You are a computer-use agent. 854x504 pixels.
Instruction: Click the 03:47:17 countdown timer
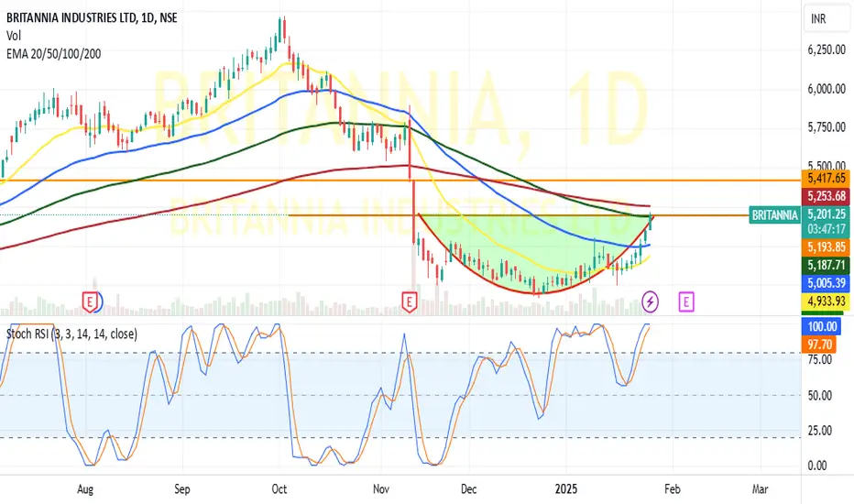(x=827, y=229)
